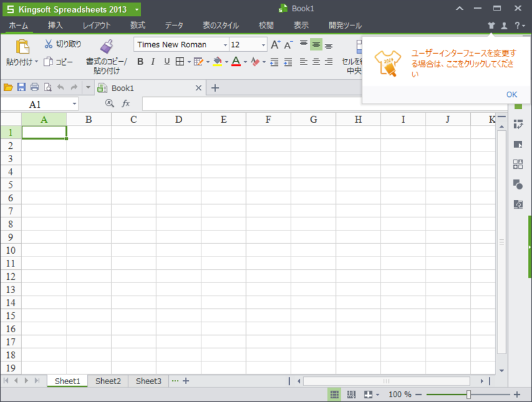532x402 pixels.
Task: Click the decrease indent icon
Action: tap(274, 62)
